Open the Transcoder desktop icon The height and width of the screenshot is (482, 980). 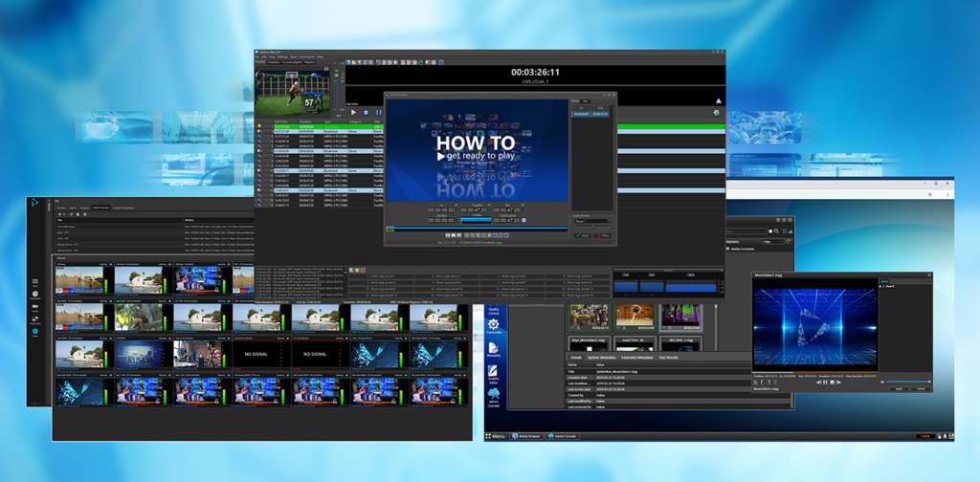(494, 326)
